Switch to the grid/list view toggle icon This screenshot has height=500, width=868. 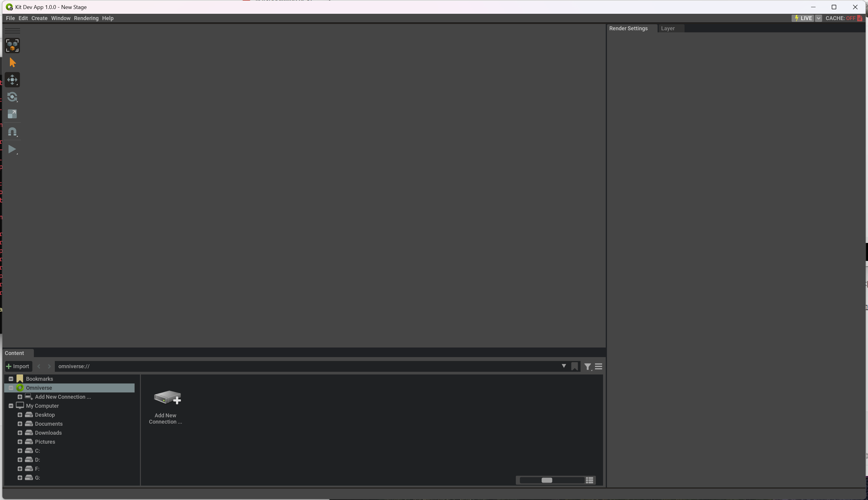pos(590,480)
